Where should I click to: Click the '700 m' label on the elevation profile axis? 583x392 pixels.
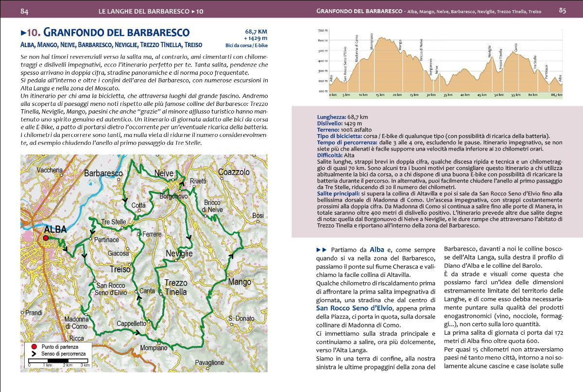[322, 30]
